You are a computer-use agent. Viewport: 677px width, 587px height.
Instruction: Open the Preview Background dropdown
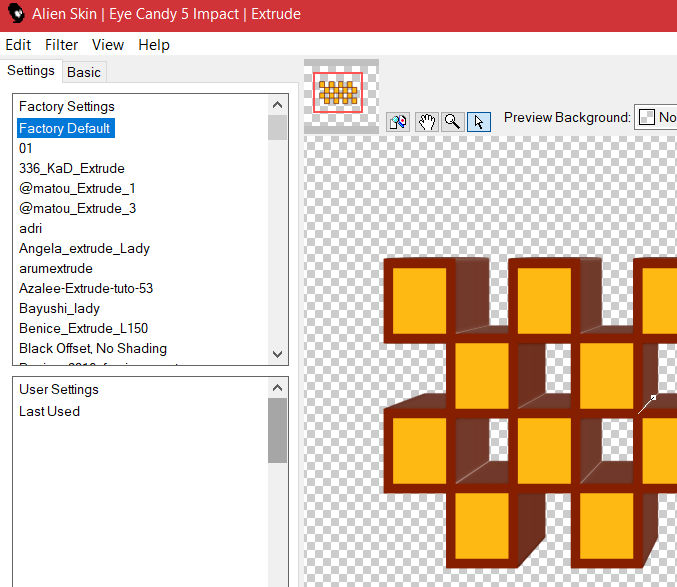(655, 117)
